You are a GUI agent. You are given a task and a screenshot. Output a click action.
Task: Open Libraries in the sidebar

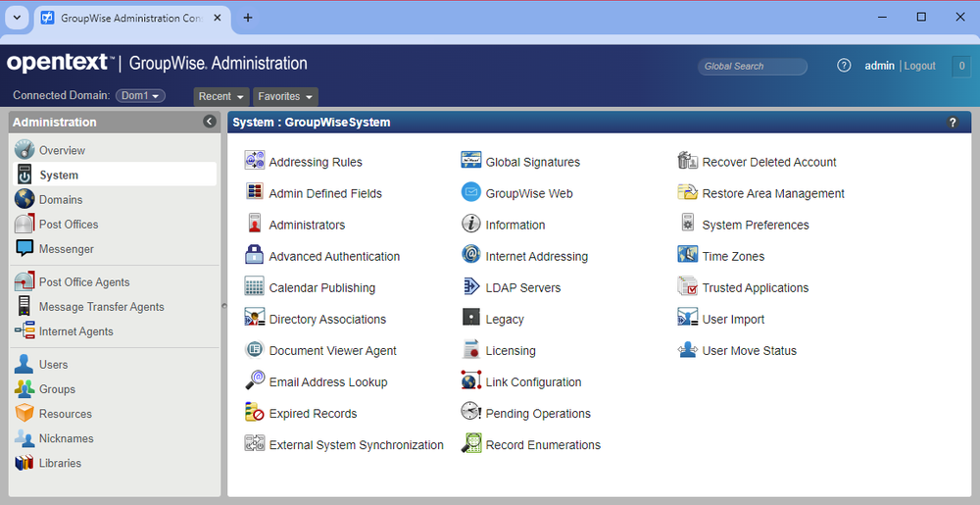[x=115, y=463]
